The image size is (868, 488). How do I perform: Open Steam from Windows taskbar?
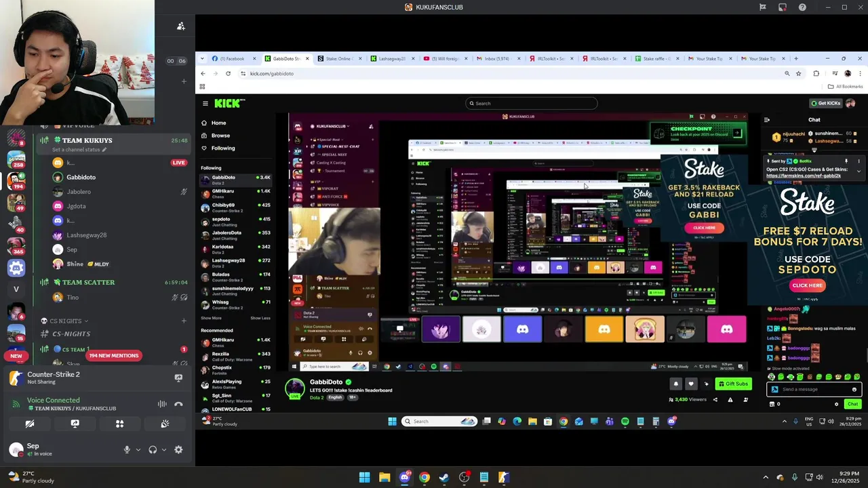444,477
